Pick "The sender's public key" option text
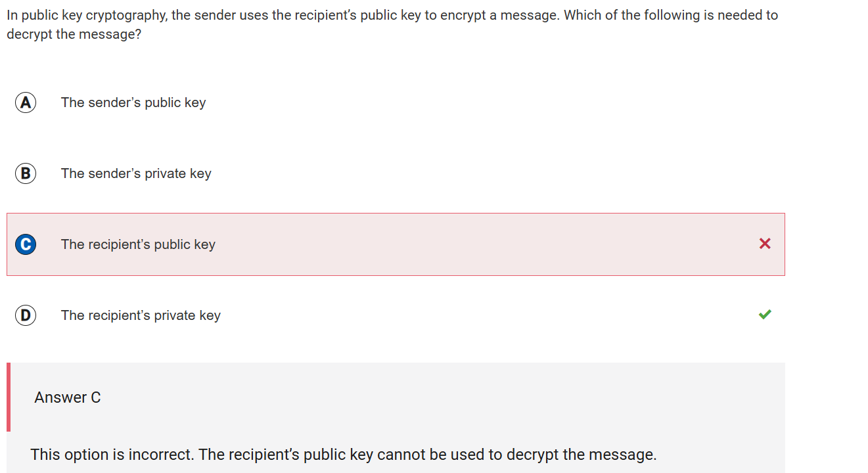Screen dimensions: 868x473 pos(133,102)
